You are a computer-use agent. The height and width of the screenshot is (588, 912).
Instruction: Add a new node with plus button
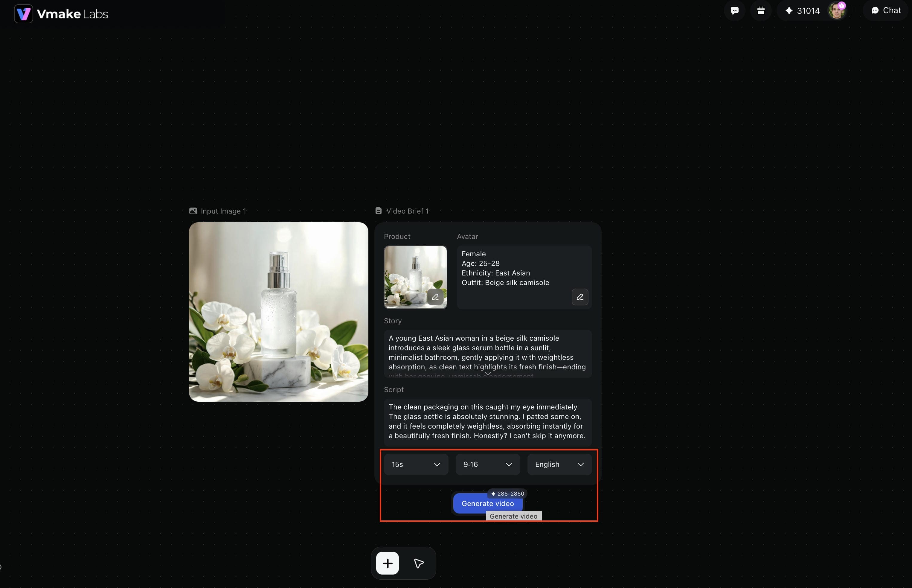388,563
